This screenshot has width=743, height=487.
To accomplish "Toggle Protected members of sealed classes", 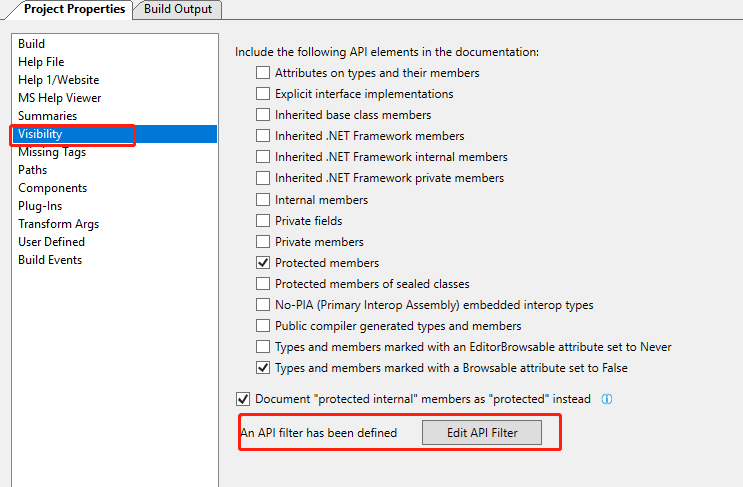I will point(263,284).
